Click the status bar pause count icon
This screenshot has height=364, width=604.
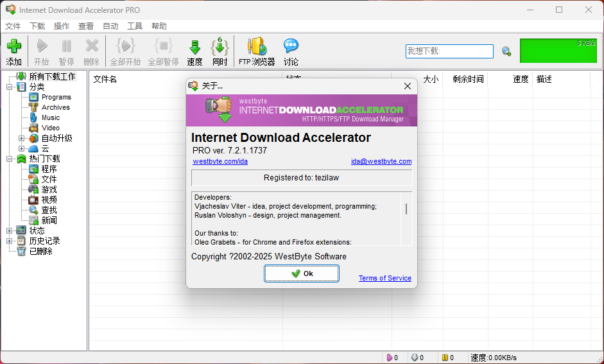point(445,358)
